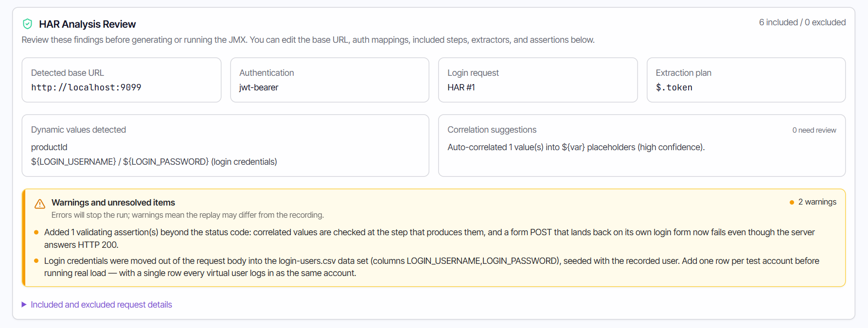This screenshot has height=328, width=868.
Task: Click the shield check icon beside HAR Analysis Review
Action: coord(28,24)
